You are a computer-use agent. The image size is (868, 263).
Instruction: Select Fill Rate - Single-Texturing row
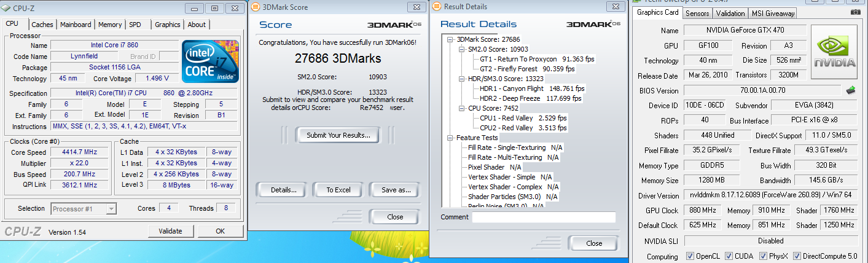coord(515,147)
